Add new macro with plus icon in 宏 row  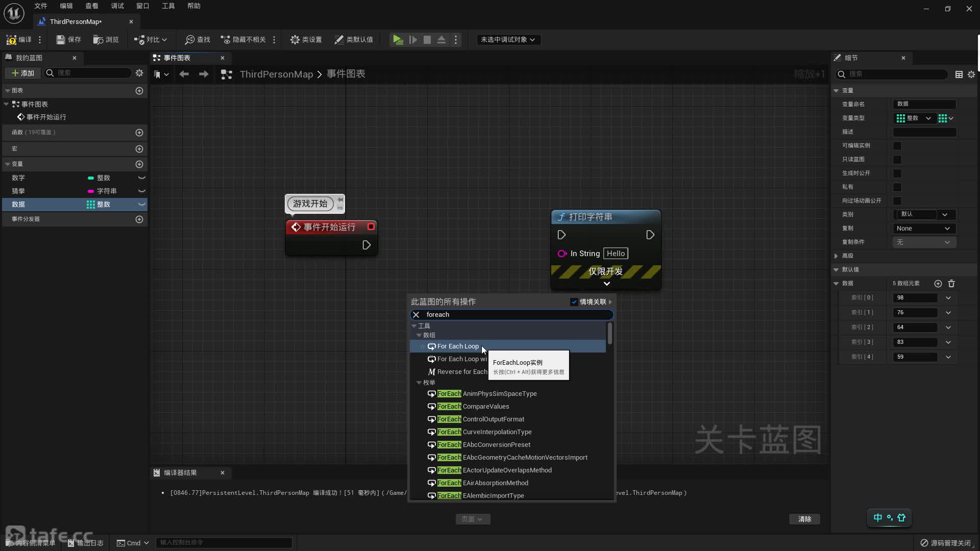pos(139,149)
